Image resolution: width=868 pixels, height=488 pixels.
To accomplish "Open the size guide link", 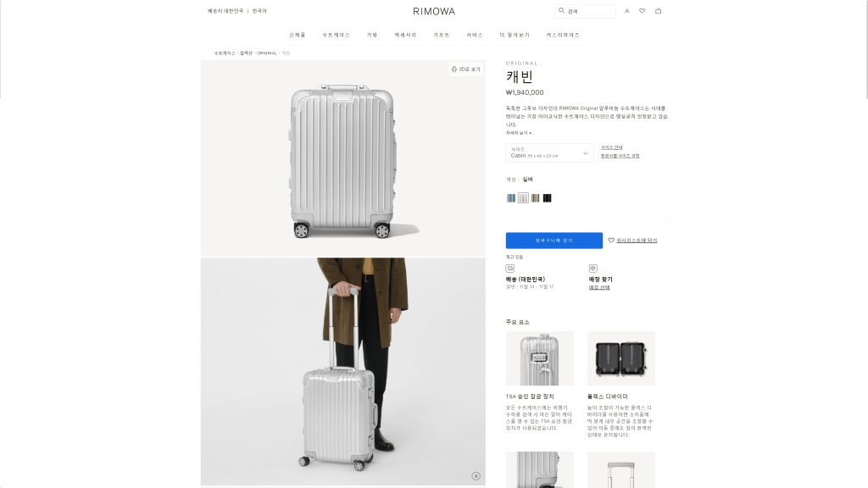I will pos(612,147).
